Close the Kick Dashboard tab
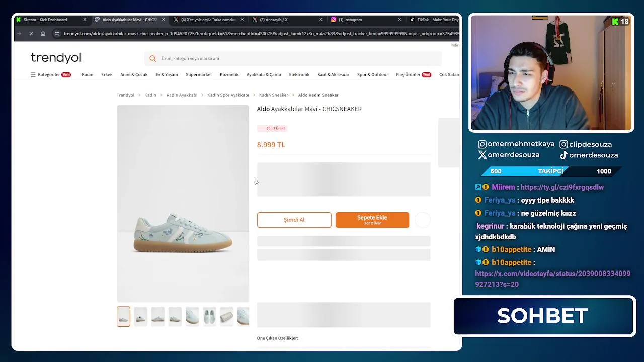 click(85, 20)
